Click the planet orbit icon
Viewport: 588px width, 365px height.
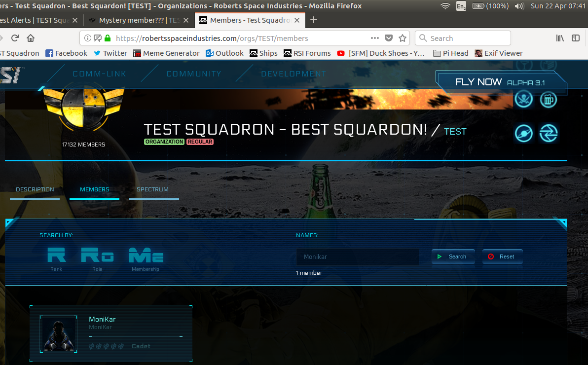pos(523,133)
